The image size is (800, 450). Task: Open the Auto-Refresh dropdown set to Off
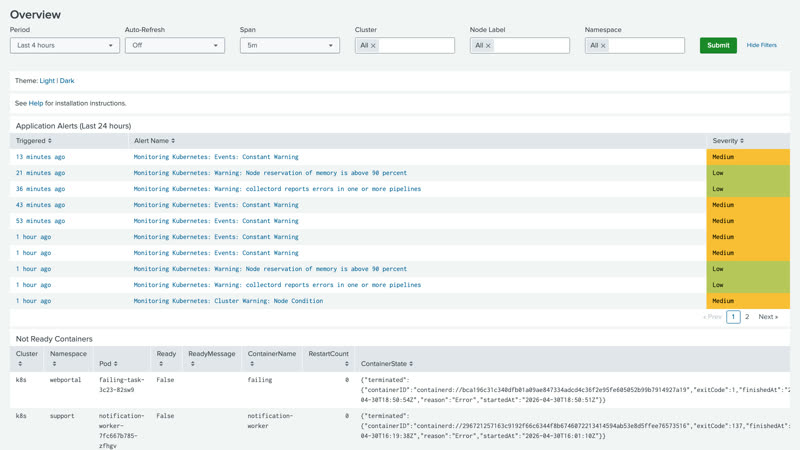click(x=174, y=45)
